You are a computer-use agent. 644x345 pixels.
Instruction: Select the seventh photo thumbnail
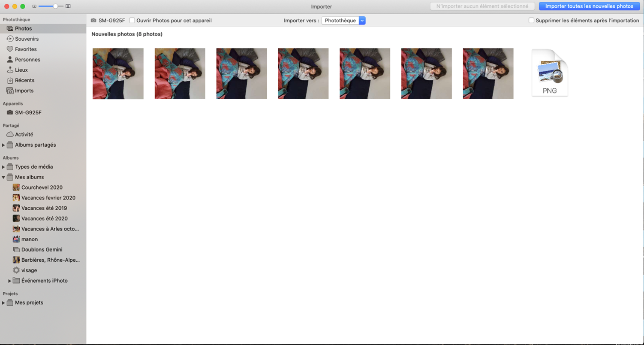click(x=488, y=73)
